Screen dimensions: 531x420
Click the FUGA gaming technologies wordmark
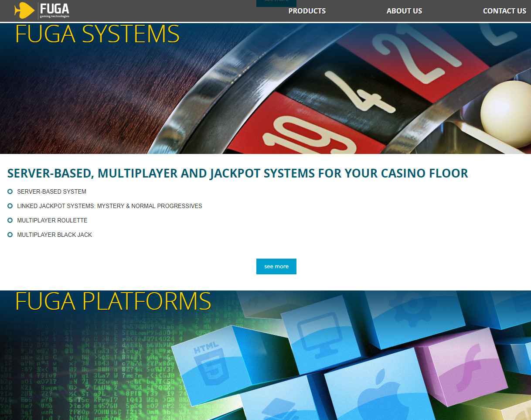(x=54, y=10)
